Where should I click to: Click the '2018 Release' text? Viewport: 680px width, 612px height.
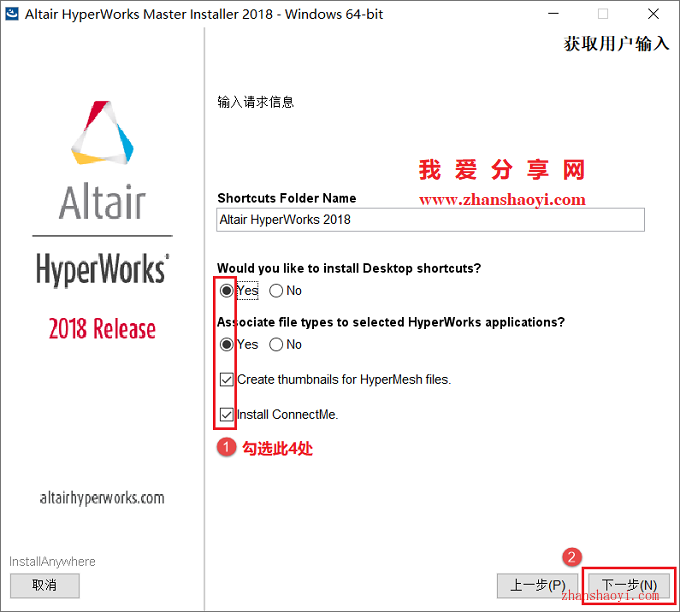coord(102,329)
